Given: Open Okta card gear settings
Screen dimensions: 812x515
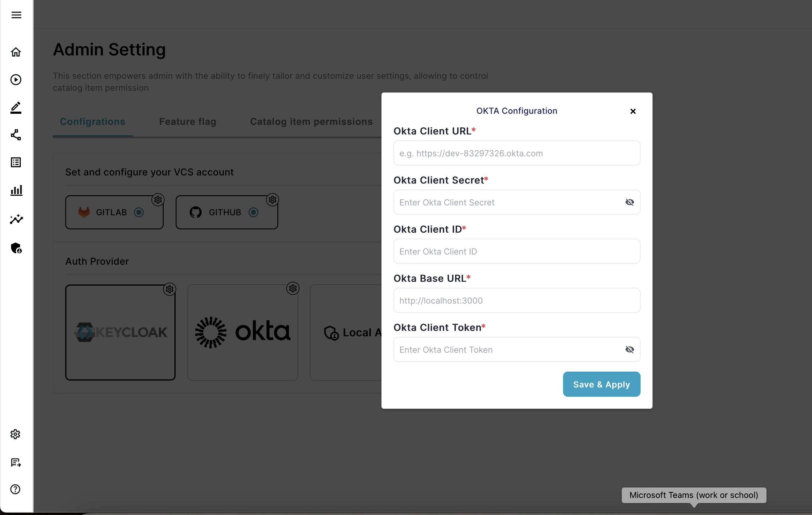Looking at the screenshot, I should (293, 288).
